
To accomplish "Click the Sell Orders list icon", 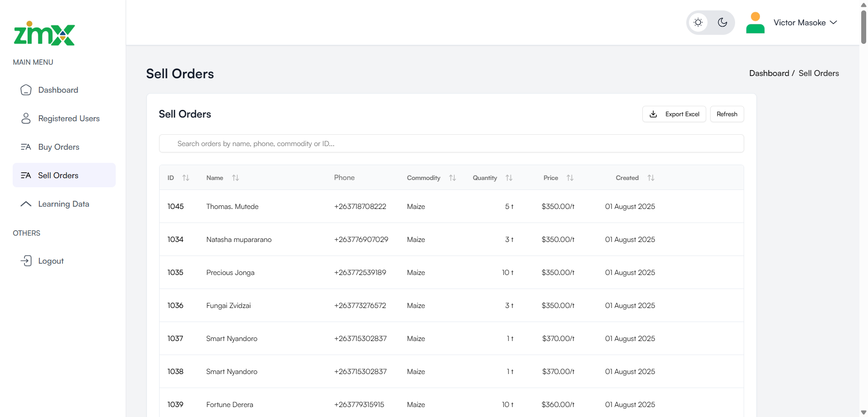I will click(x=26, y=175).
